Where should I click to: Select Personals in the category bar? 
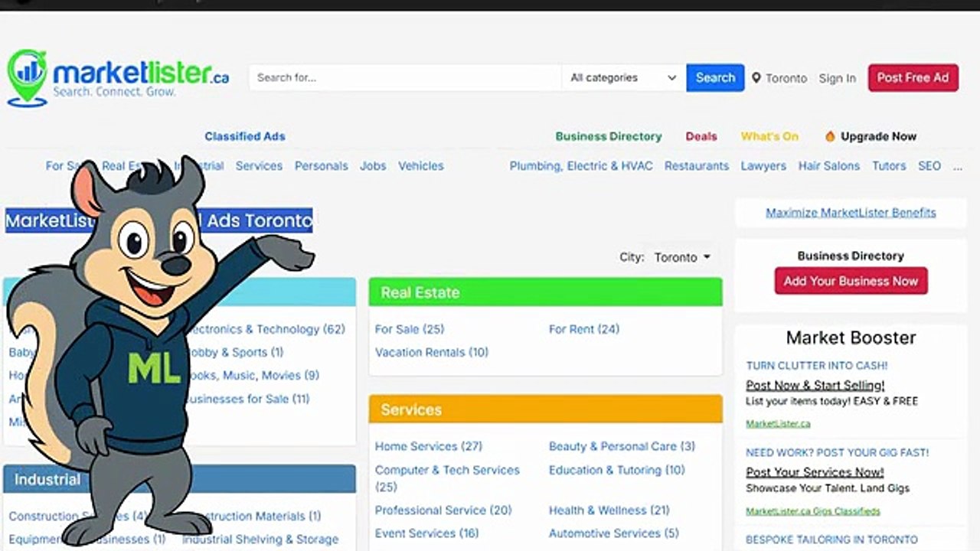[x=322, y=166]
